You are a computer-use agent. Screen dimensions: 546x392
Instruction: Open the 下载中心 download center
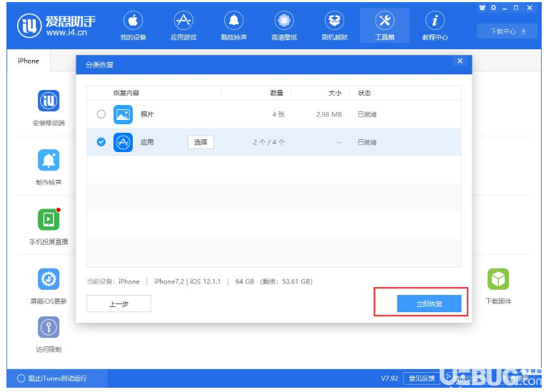[507, 31]
